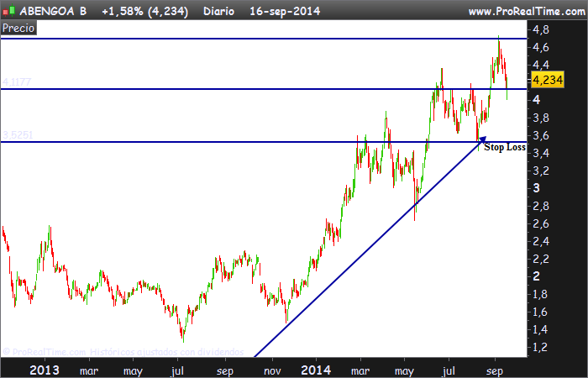
Task: Open the www.ProRealTime.com link
Action: [527, 11]
